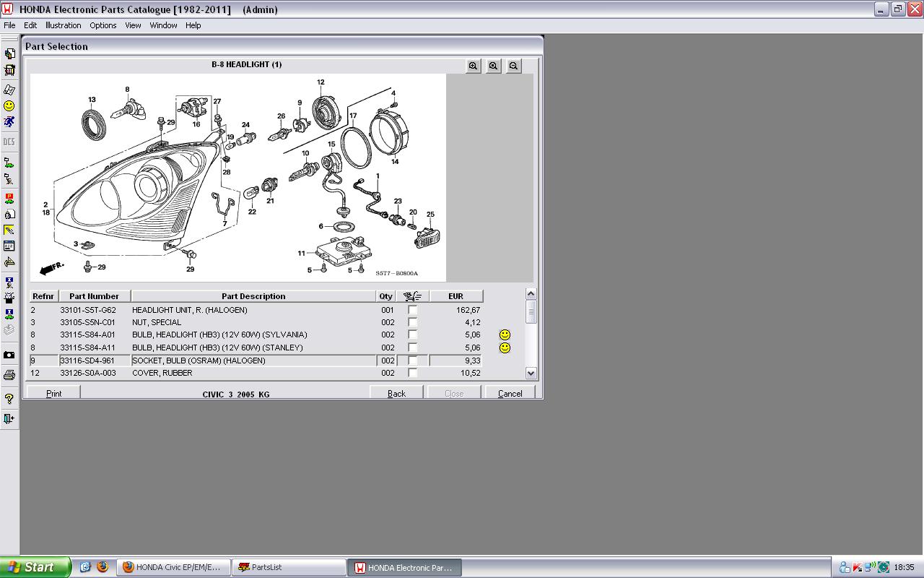The height and width of the screenshot is (578, 924).
Task: Click the Part Number column header
Action: tap(94, 296)
